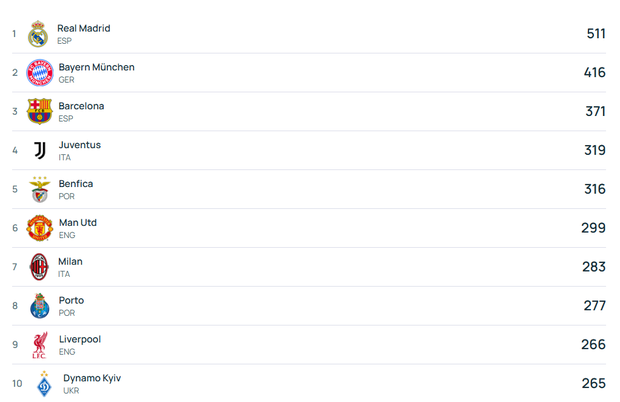Select the Barcelona crest icon
The image size is (620, 402).
pyautogui.click(x=39, y=111)
